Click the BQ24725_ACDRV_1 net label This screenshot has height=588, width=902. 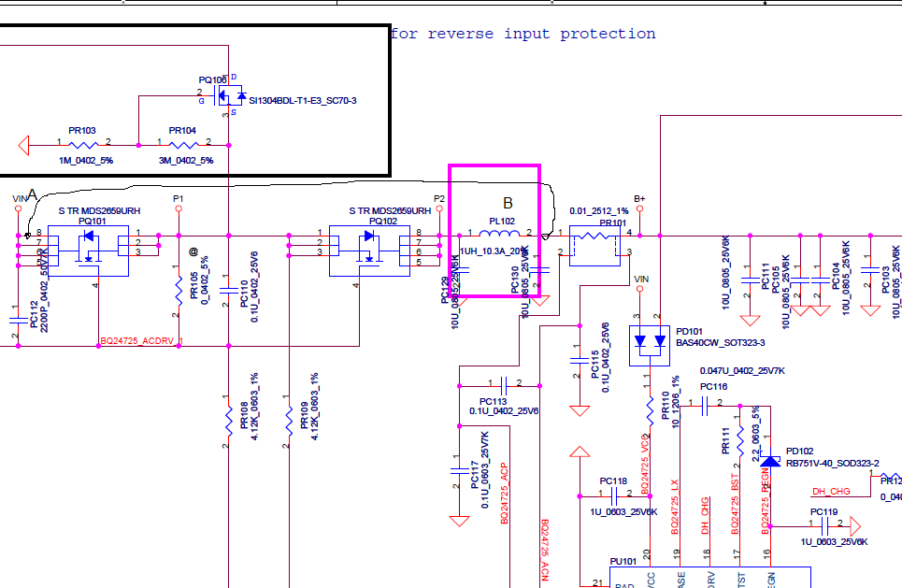141,341
